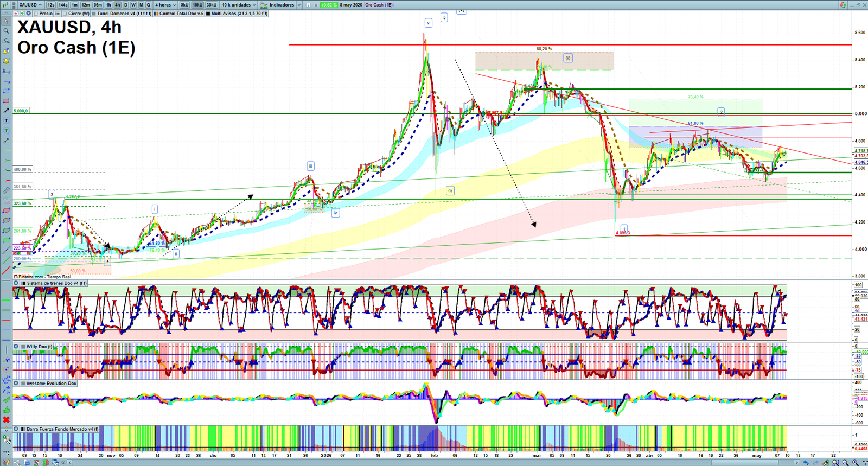Click the 5kU units button
The image size is (868, 466).
[x=184, y=5]
